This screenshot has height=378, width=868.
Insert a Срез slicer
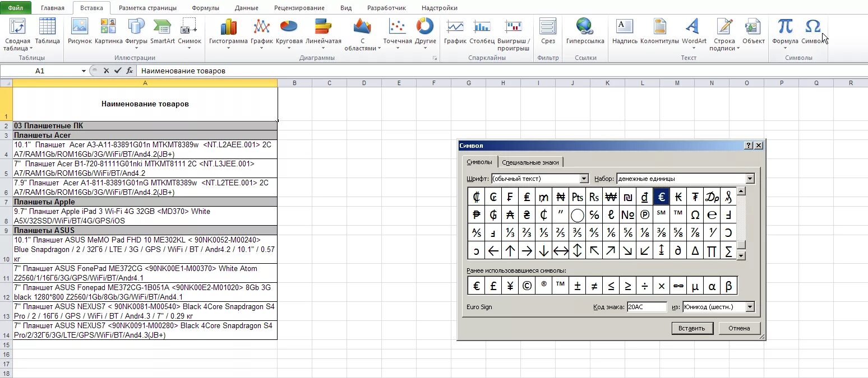pos(548,31)
